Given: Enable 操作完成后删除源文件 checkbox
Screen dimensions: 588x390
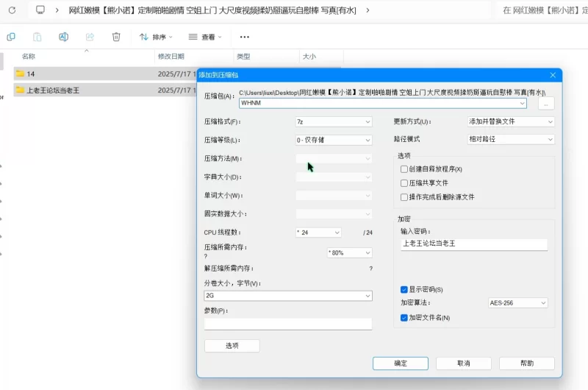Looking at the screenshot, I should click(404, 197).
